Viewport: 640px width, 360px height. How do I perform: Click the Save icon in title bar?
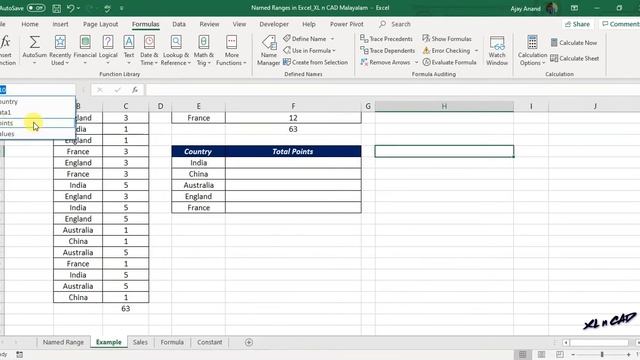pyautogui.click(x=57, y=8)
